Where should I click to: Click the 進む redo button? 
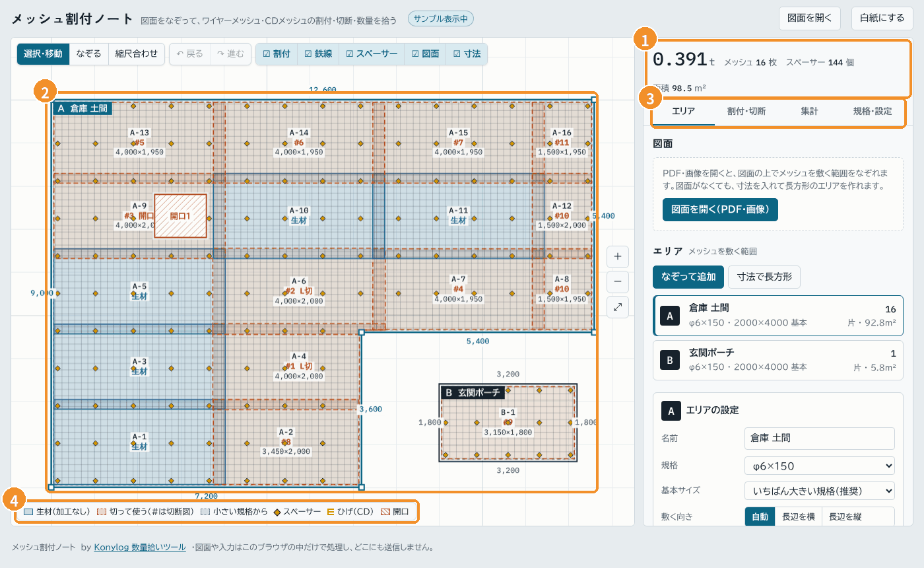click(x=231, y=54)
